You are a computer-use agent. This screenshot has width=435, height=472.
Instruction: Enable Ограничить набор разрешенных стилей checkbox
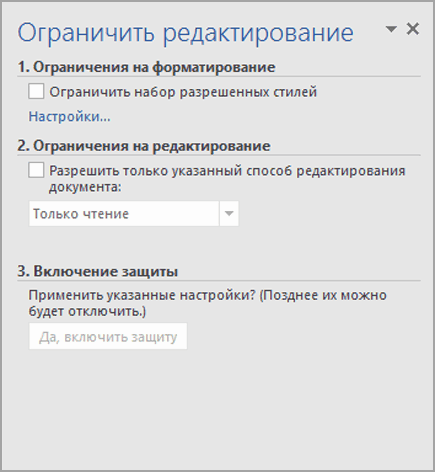pos(36,91)
